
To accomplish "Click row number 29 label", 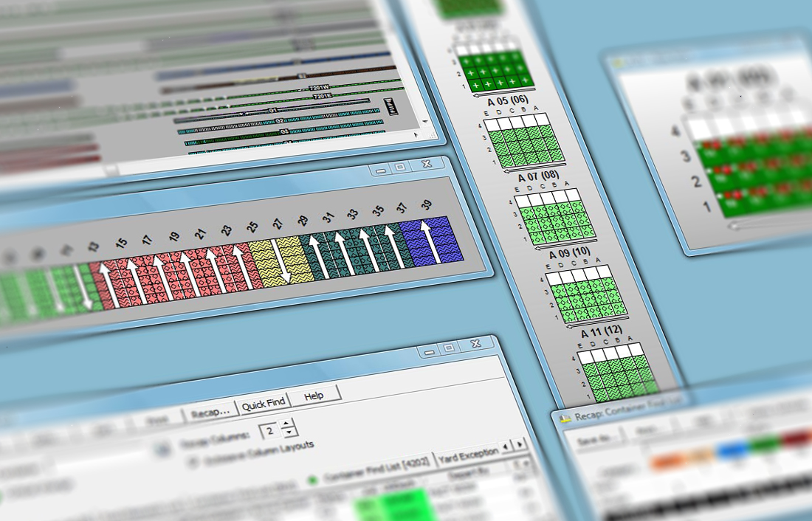I will (303, 221).
